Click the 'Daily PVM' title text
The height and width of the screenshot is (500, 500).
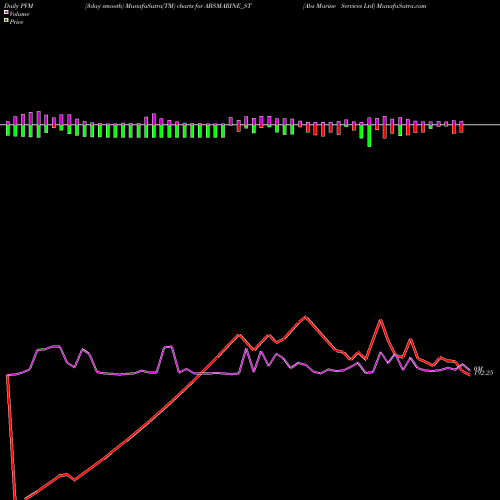19,6
